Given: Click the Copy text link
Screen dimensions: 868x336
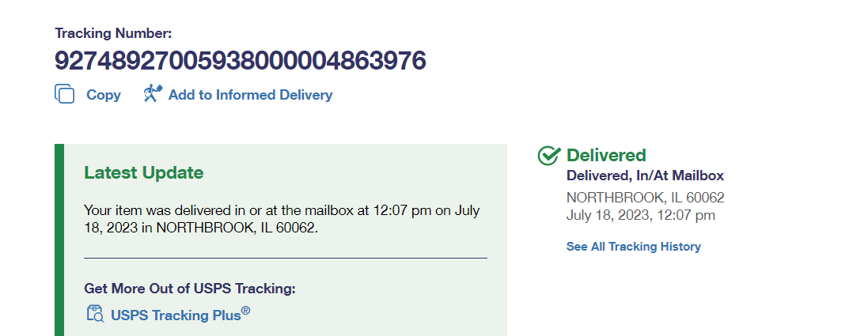Looking at the screenshot, I should (x=104, y=95).
